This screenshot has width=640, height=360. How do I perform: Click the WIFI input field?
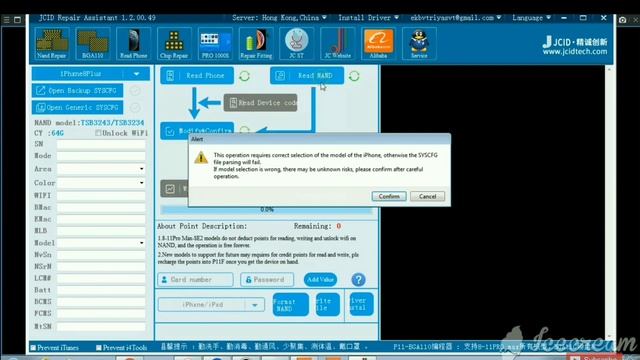click(x=101, y=196)
